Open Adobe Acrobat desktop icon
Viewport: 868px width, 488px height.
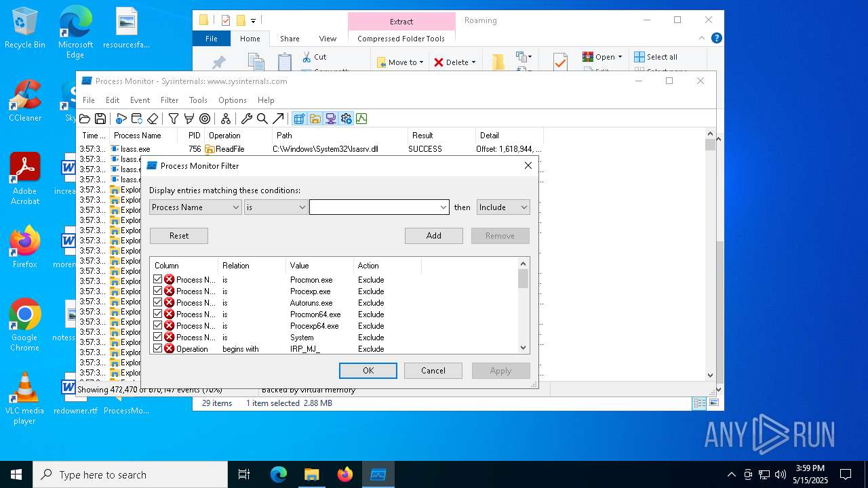[25, 179]
